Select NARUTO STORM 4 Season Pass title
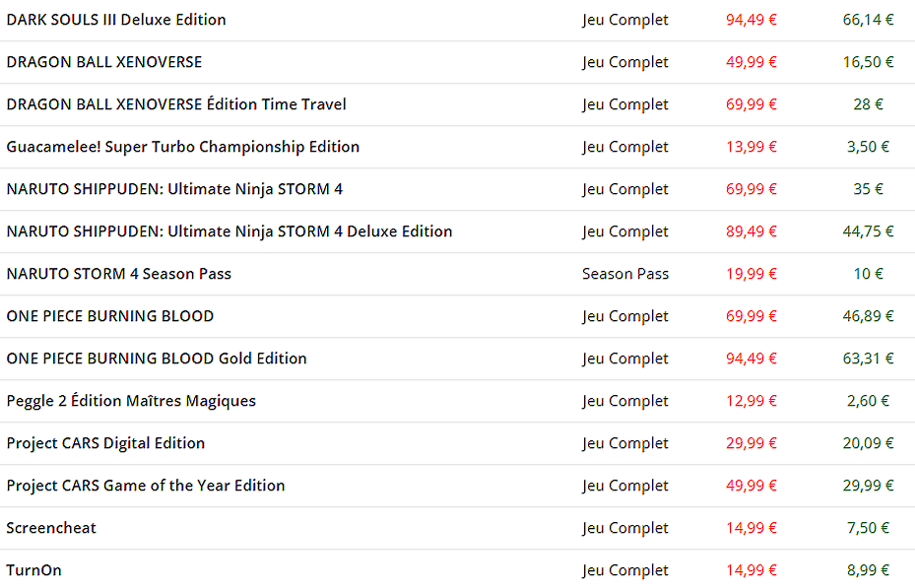 point(118,274)
